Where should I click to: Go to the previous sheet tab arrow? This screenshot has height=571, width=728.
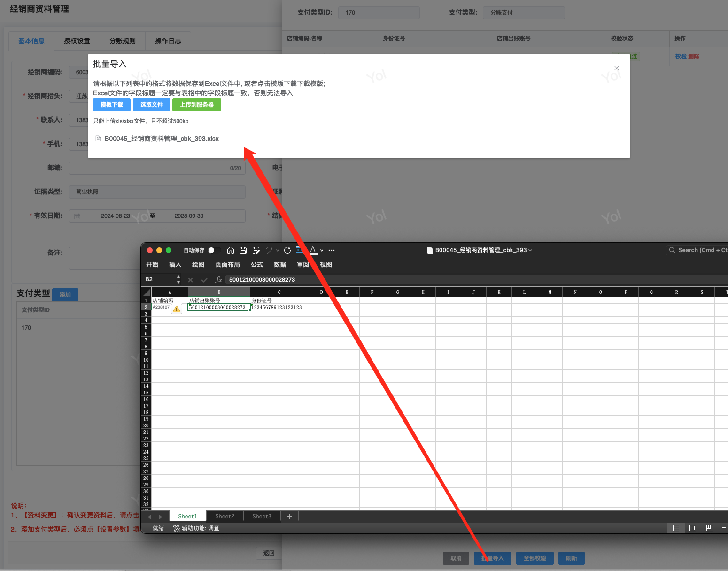click(150, 517)
